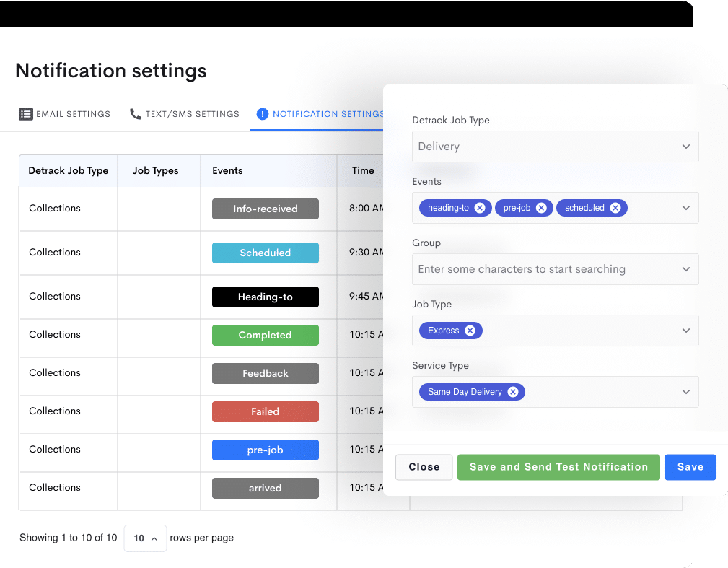Screen dimensions: 728x568
Task: Click the blue Save button
Action: pyautogui.click(x=690, y=467)
